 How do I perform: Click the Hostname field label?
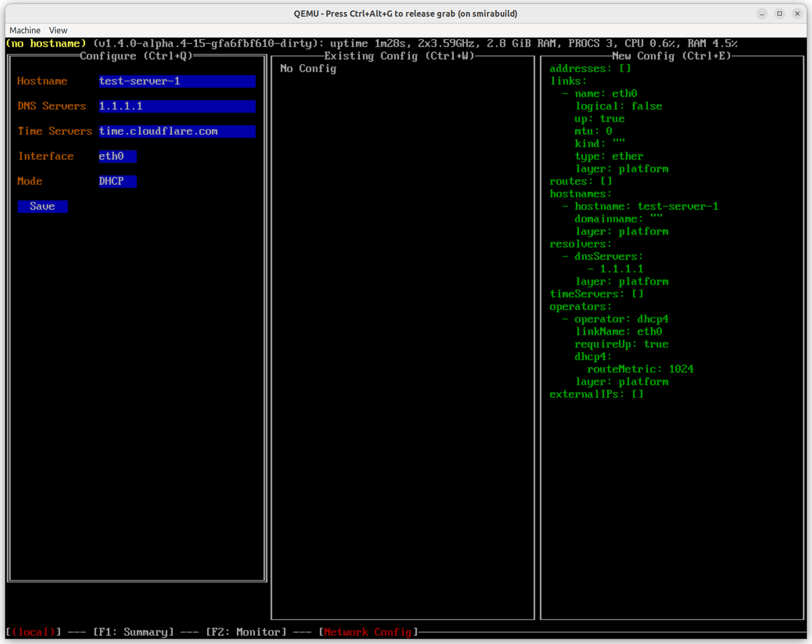click(42, 81)
